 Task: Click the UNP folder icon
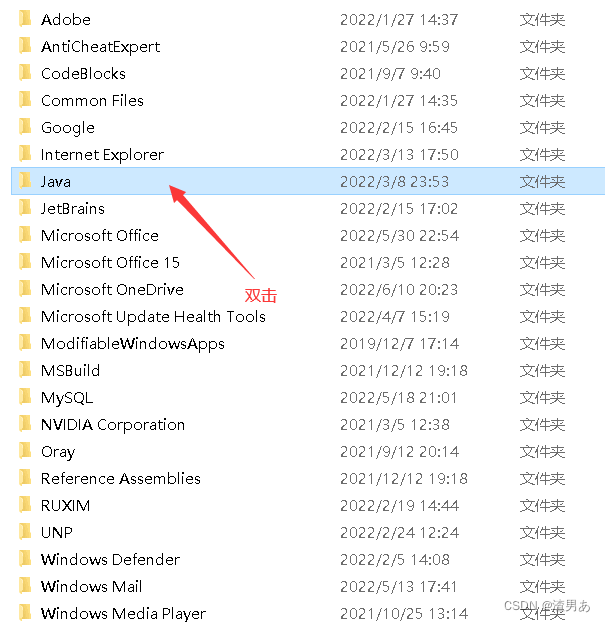pos(25,531)
